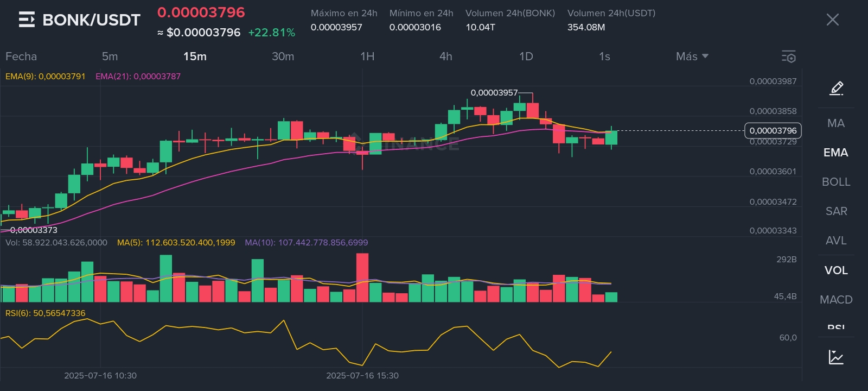This screenshot has width=868, height=391.
Task: Turn on the AVL indicator
Action: [836, 241]
